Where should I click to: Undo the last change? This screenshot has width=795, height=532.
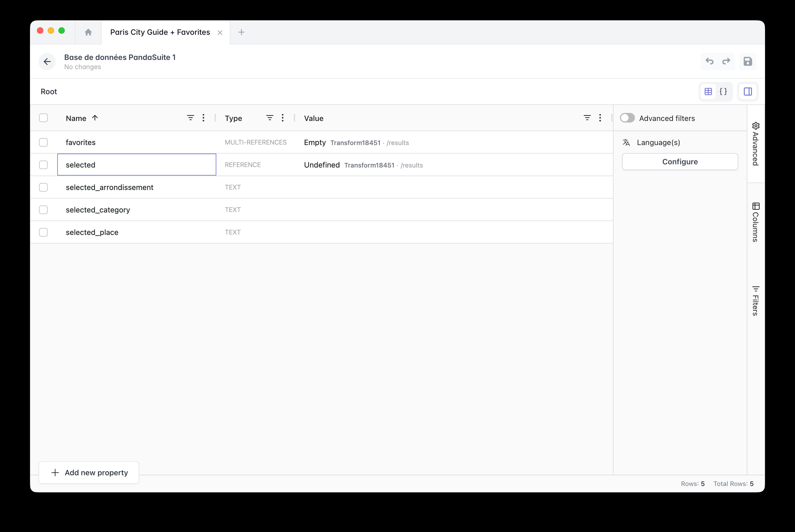(x=709, y=61)
